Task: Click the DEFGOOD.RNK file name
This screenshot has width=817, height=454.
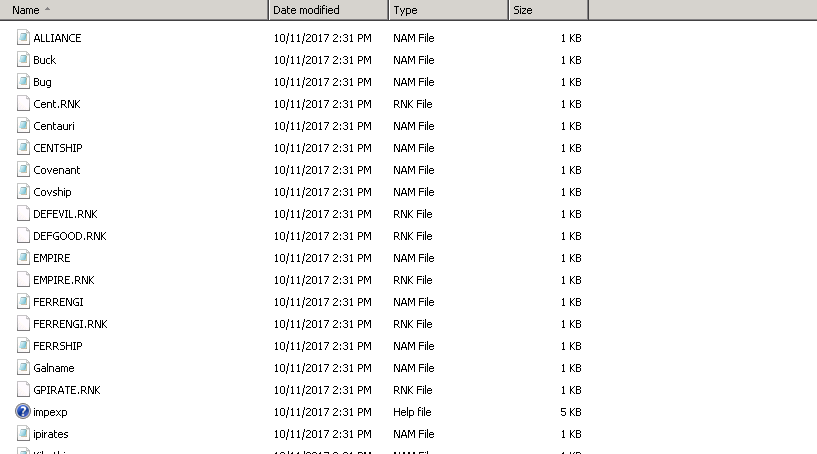Action: pyautogui.click(x=69, y=236)
